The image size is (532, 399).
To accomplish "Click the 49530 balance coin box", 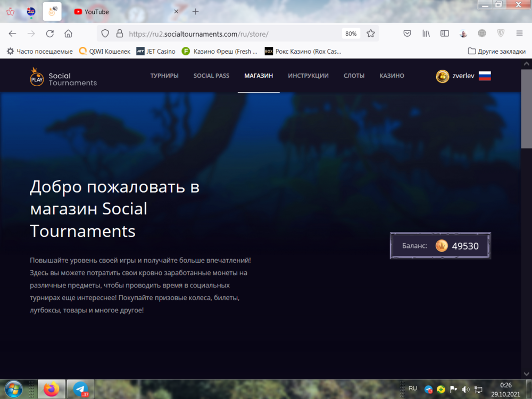I will 440,246.
